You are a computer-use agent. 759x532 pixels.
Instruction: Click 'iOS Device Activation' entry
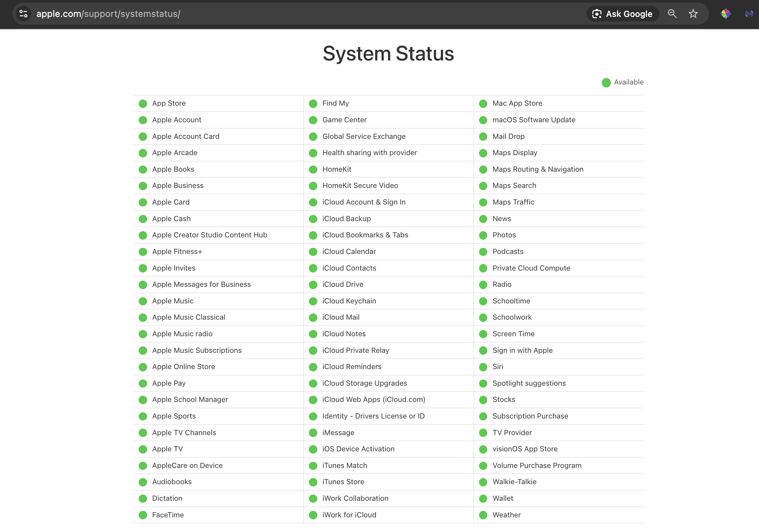tap(359, 449)
